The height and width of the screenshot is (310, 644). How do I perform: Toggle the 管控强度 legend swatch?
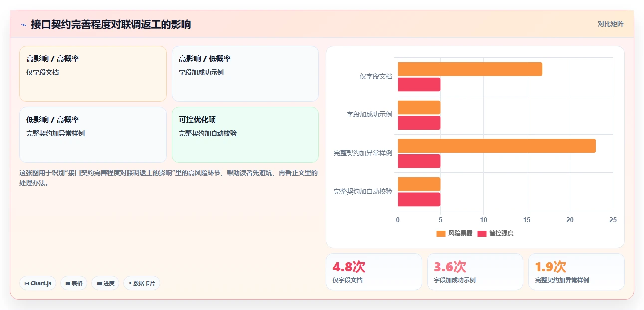pyautogui.click(x=482, y=233)
